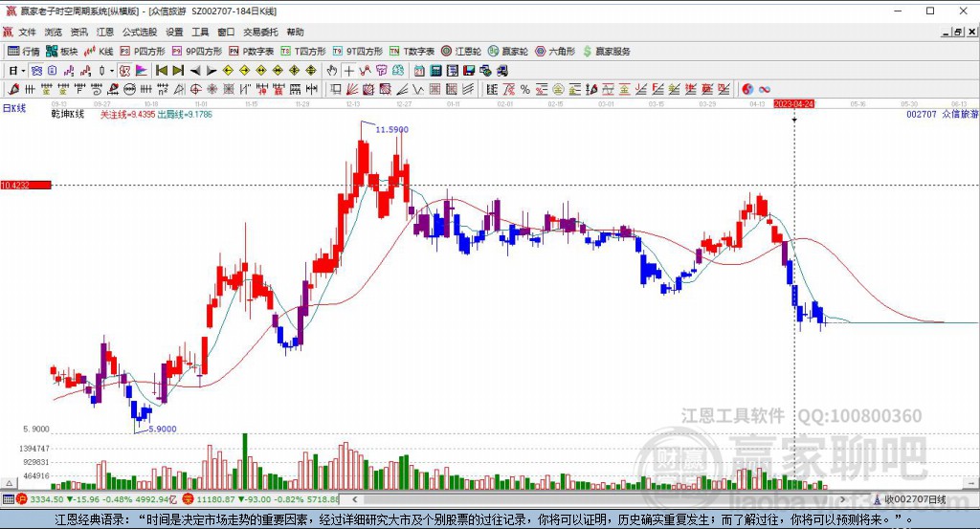Open the 江恩轮 Gann wheel
The width and height of the screenshot is (980, 529).
pyautogui.click(x=461, y=52)
